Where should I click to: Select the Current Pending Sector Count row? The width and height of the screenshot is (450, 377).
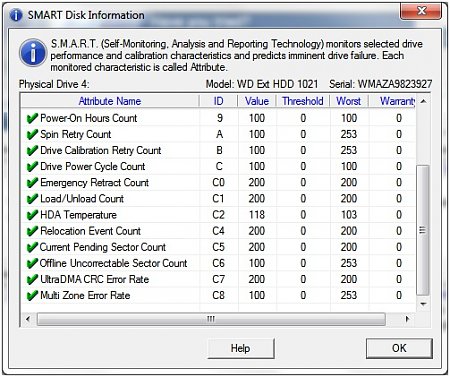tap(218, 247)
